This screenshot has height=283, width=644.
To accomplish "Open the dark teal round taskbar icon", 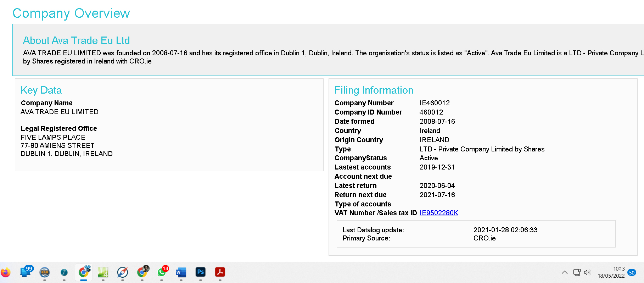I will (x=64, y=272).
